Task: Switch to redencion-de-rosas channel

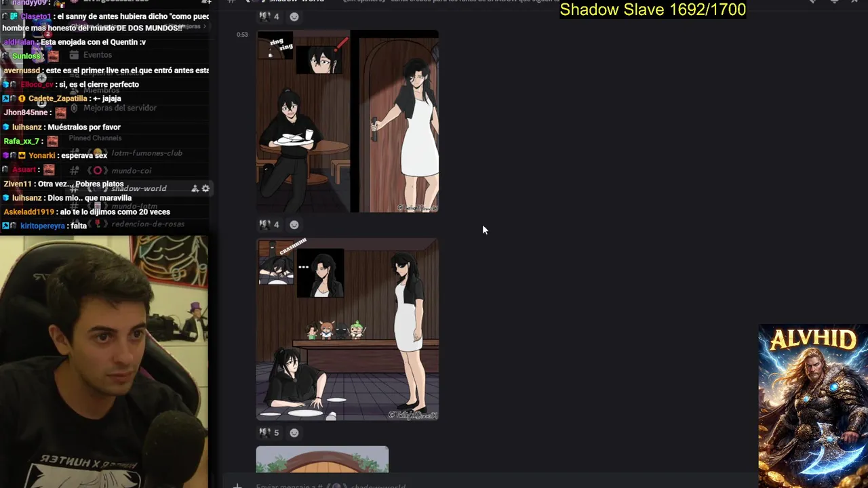Action: coord(147,224)
